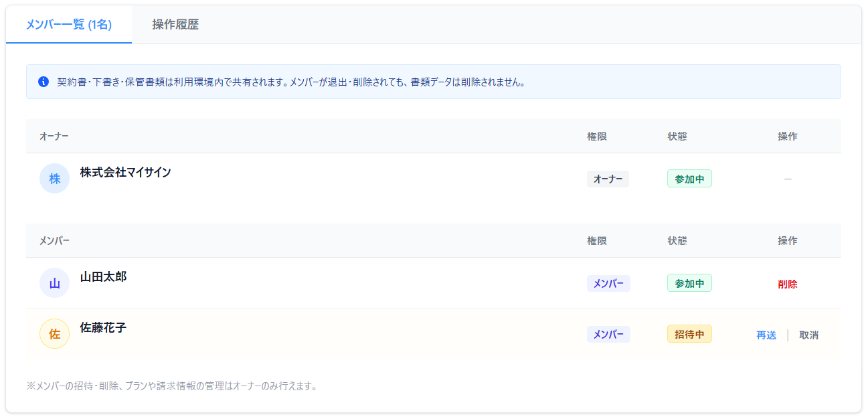The height and width of the screenshot is (419, 868).
Task: Click 状態 column header in owner table
Action: pyautogui.click(x=677, y=137)
